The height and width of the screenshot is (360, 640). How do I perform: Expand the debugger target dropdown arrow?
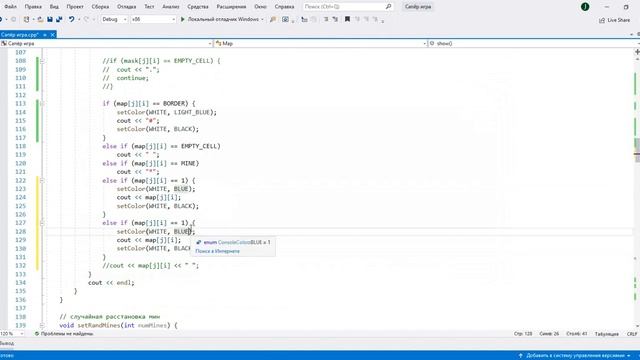[262, 19]
